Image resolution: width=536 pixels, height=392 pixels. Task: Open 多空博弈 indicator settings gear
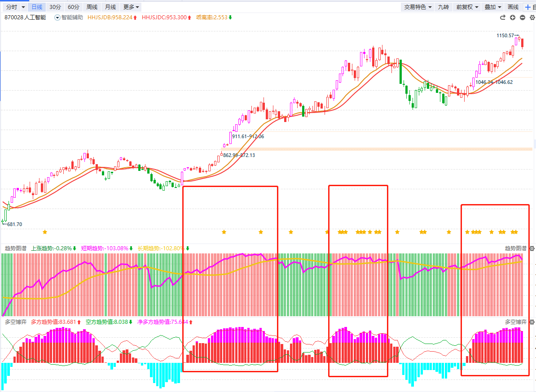(x=532, y=322)
